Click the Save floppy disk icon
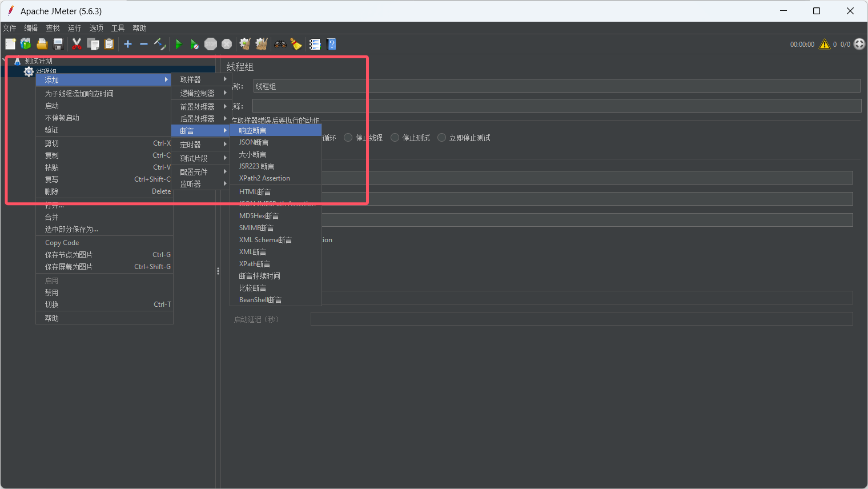This screenshot has height=489, width=868. 58,44
